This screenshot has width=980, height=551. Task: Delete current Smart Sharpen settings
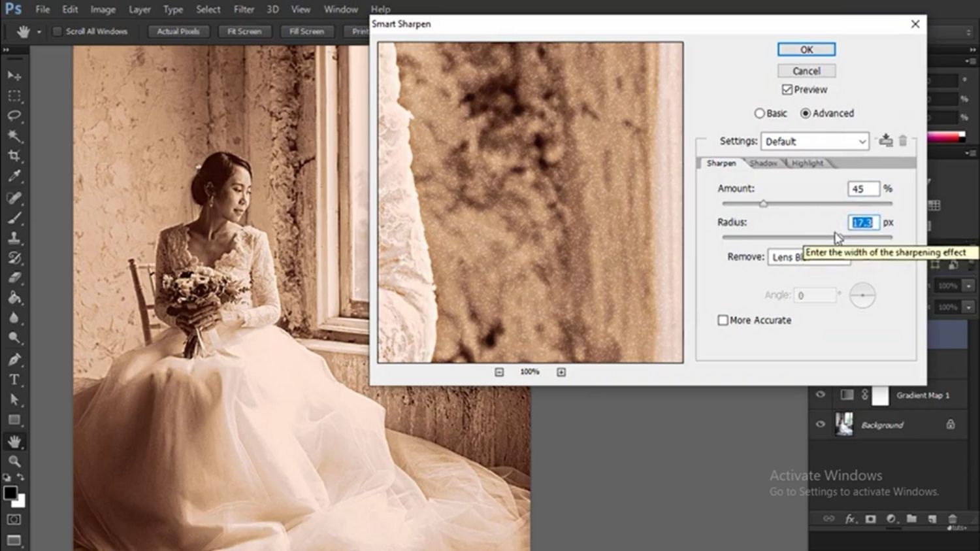point(903,140)
